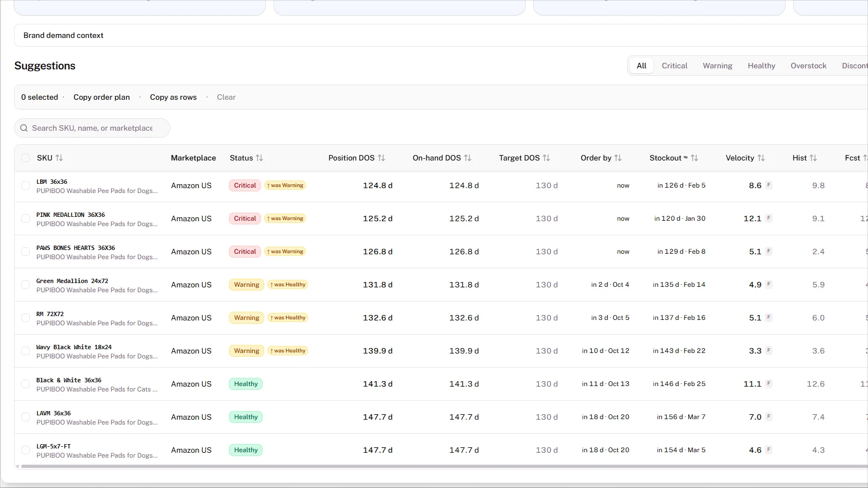The image size is (868, 488).
Task: Open the Overstock filter tab
Action: (x=808, y=66)
